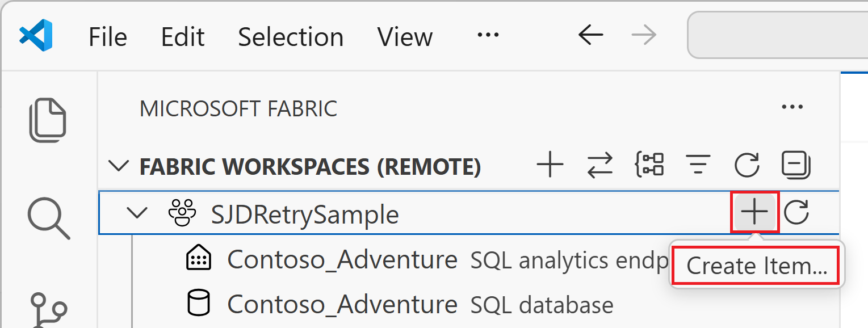Select Contoso_Adventure SQL analytics endpoint item

coord(427,260)
